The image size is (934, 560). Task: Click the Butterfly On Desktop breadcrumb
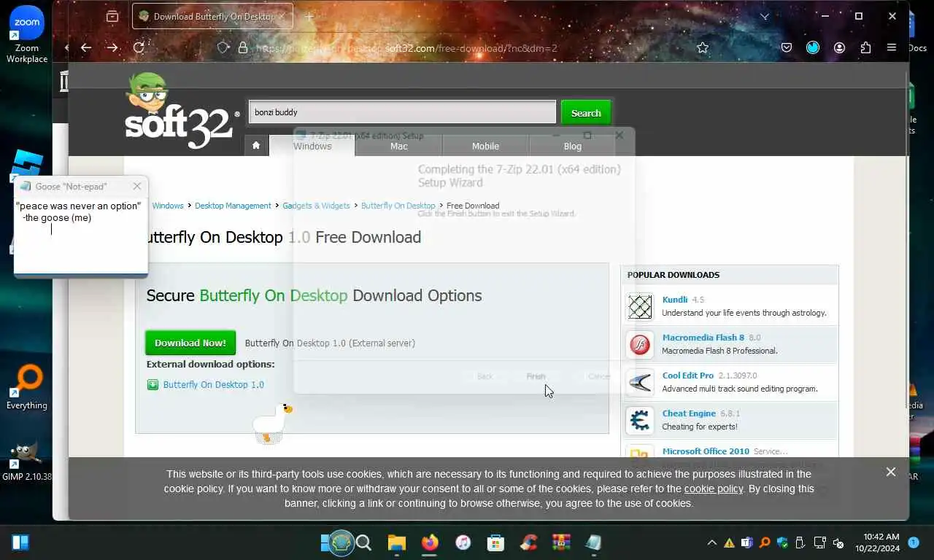pyautogui.click(x=398, y=206)
